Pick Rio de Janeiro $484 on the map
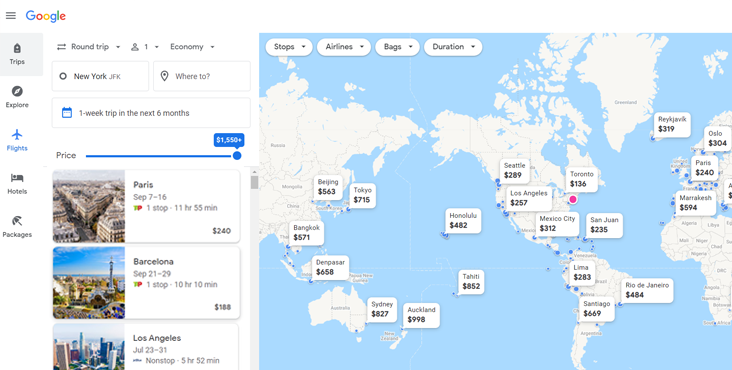 point(647,290)
